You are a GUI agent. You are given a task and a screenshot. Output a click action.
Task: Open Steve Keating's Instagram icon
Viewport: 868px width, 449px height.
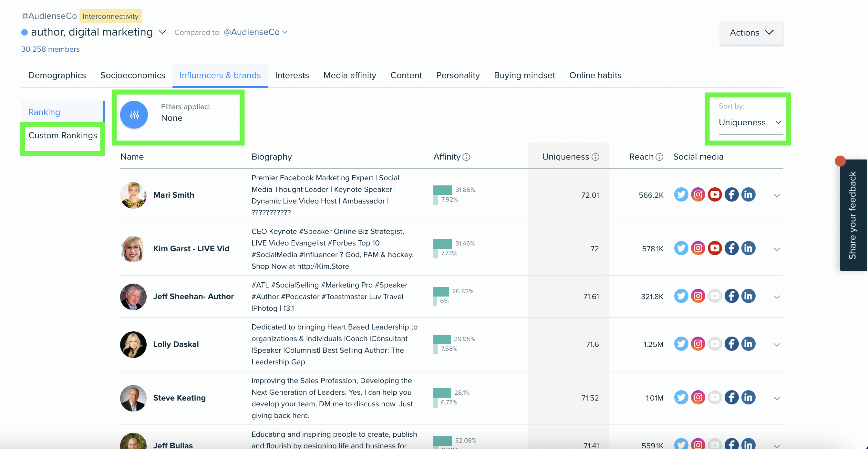tap(698, 397)
